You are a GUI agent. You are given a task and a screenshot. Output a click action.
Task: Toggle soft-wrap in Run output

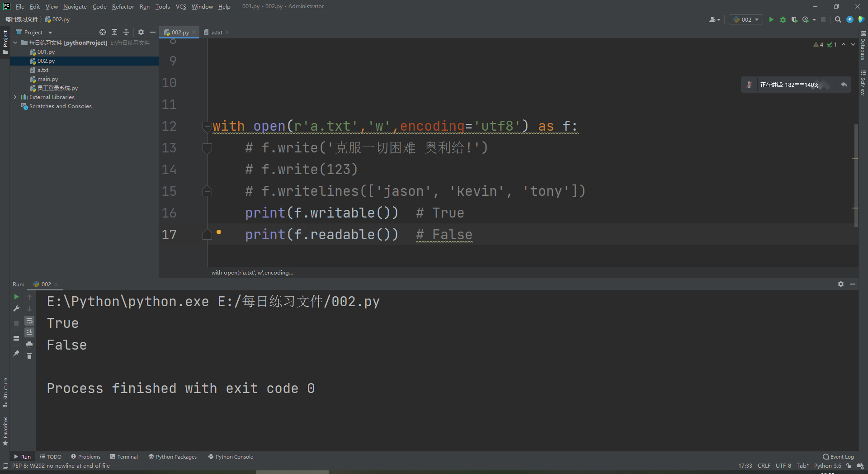(x=29, y=321)
